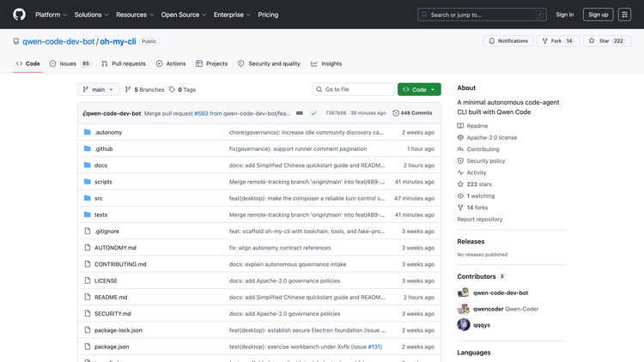Click the book icon next to Readme
This screenshot has width=644, height=362.
[x=460, y=125]
